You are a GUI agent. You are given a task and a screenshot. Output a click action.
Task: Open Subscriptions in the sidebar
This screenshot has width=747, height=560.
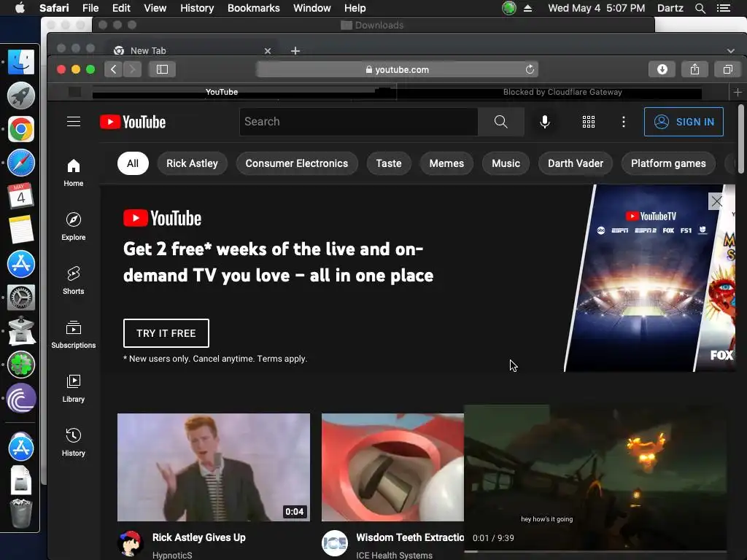click(74, 334)
